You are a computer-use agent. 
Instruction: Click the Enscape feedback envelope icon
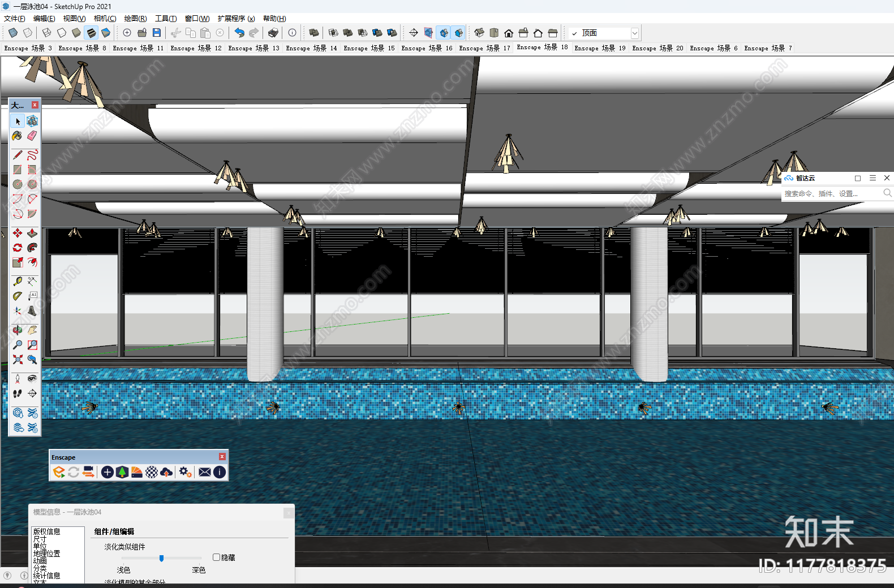pos(205,472)
